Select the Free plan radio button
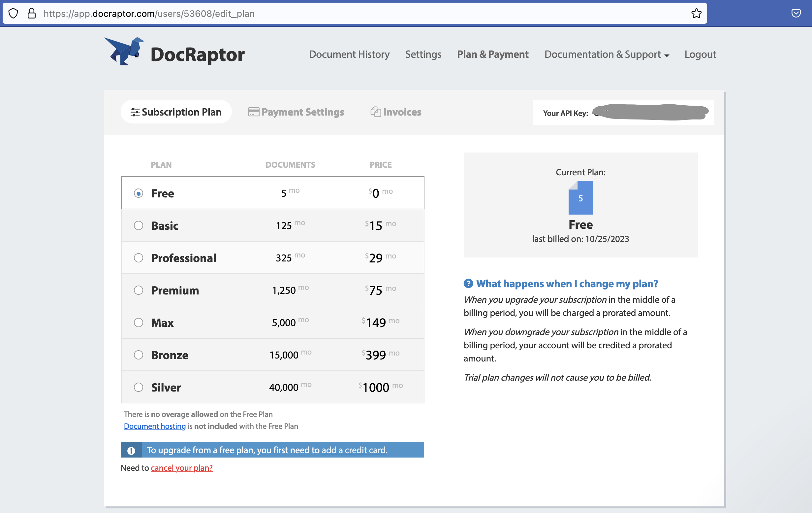 click(138, 193)
